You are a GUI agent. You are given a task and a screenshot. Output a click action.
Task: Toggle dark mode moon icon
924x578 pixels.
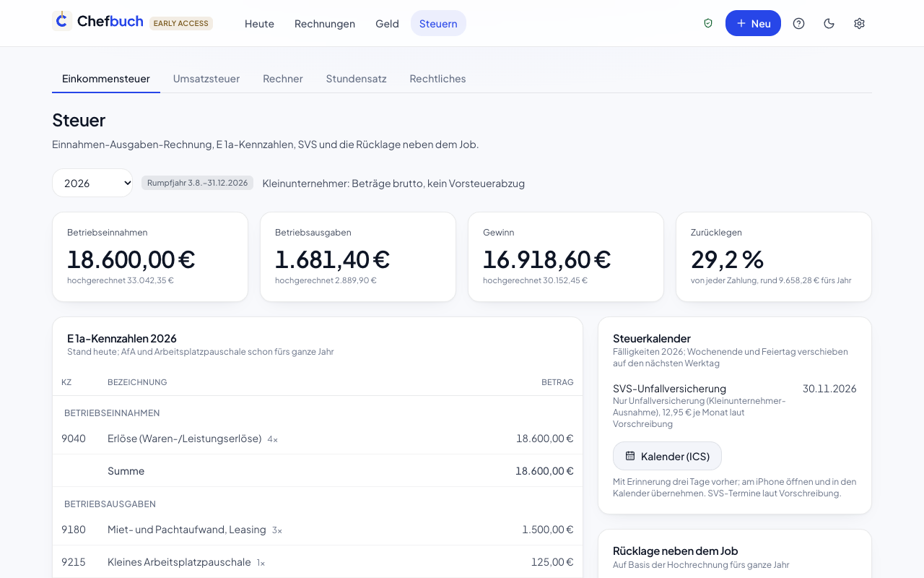829,23
